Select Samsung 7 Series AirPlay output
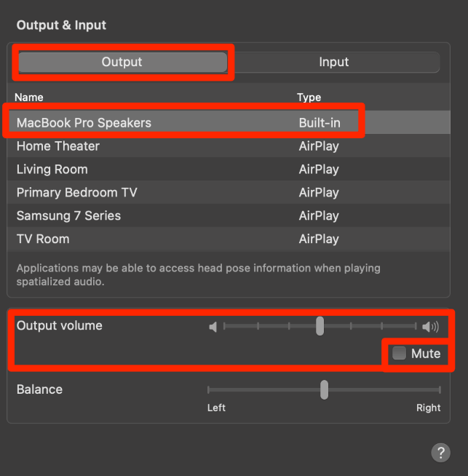Screen dimensions: 468x476 tap(69, 216)
